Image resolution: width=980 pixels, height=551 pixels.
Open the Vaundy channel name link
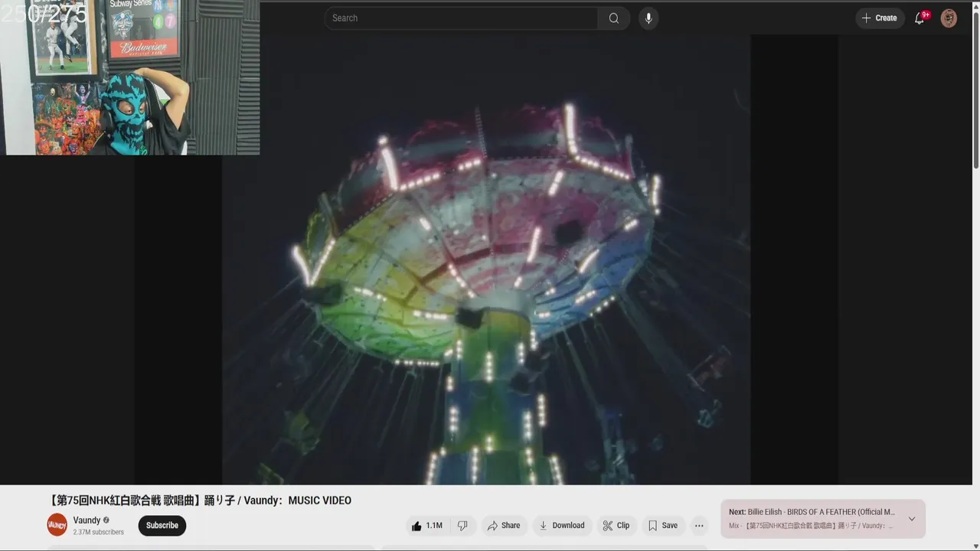point(87,520)
